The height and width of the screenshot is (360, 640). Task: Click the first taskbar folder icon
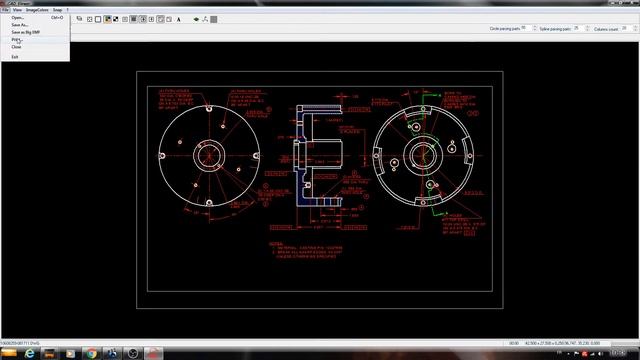(x=9, y=353)
